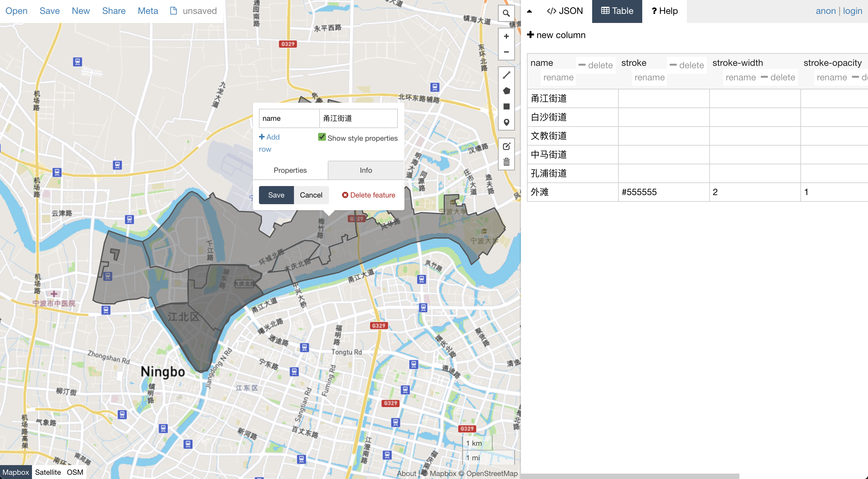Switch to the JSON tab
Viewport: 868px width, 479px height.
coord(565,11)
